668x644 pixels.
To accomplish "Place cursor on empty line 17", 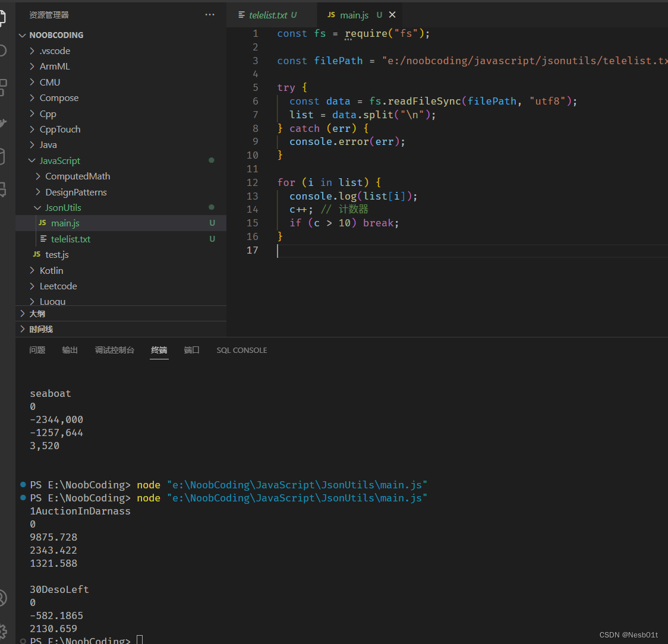I will (x=472, y=251).
